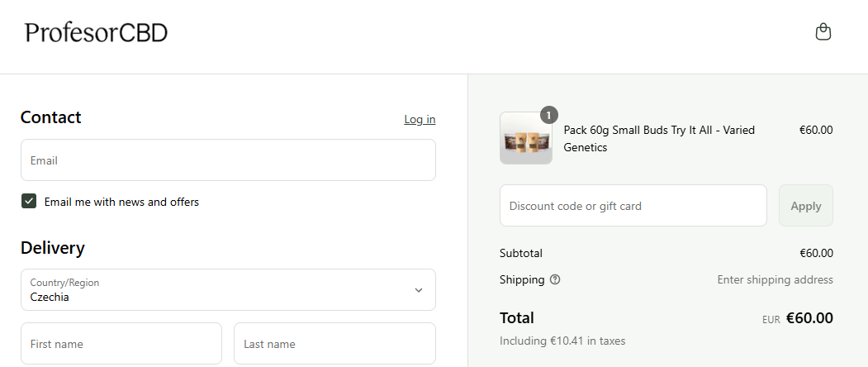Toggle the news and offers checkbox

29,202
